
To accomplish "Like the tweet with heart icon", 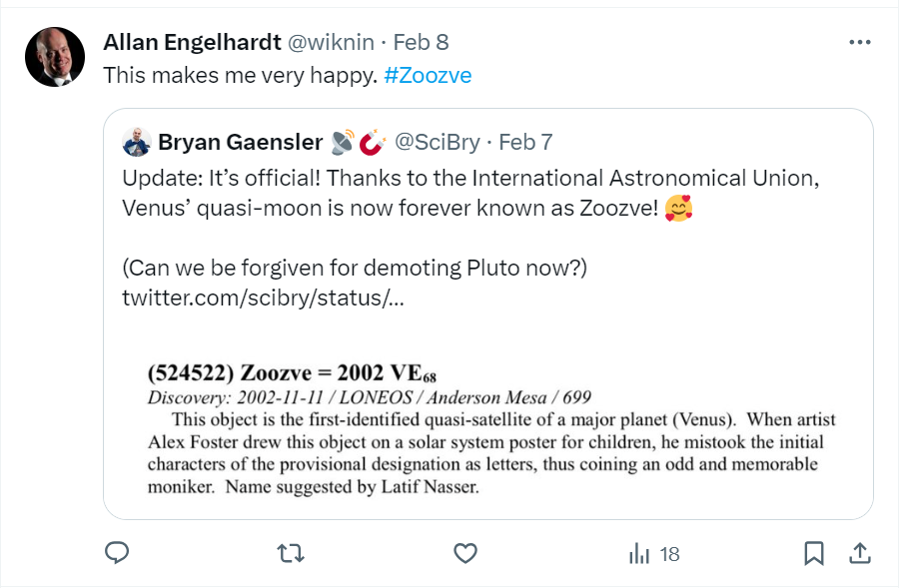I will pos(463,553).
